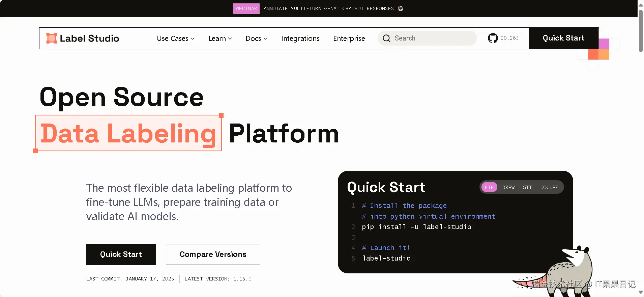This screenshot has height=297, width=644.
Task: Click 'Last commit: January 17, 2025' text
Action: pyautogui.click(x=130, y=279)
